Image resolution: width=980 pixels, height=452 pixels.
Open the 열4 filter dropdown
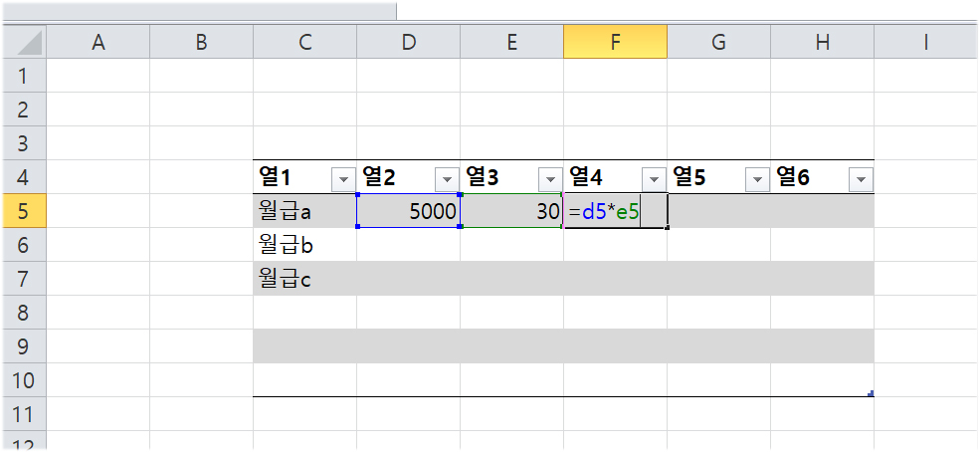tap(654, 180)
